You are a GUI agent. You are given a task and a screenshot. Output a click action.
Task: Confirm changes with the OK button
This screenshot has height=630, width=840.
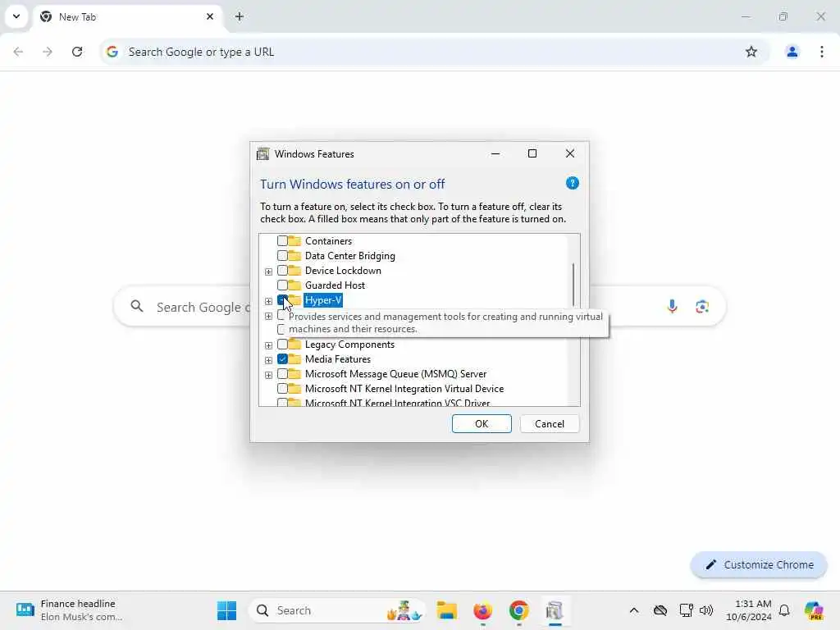click(x=481, y=424)
